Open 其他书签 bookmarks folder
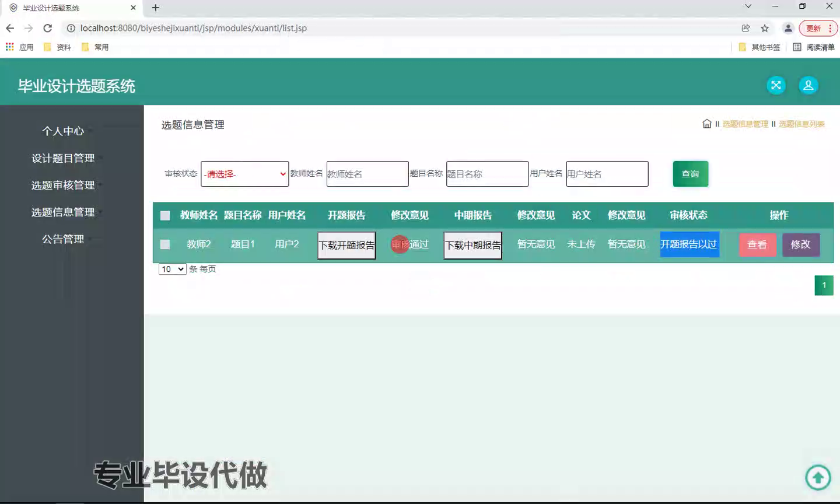Image resolution: width=840 pixels, height=504 pixels. point(759,47)
